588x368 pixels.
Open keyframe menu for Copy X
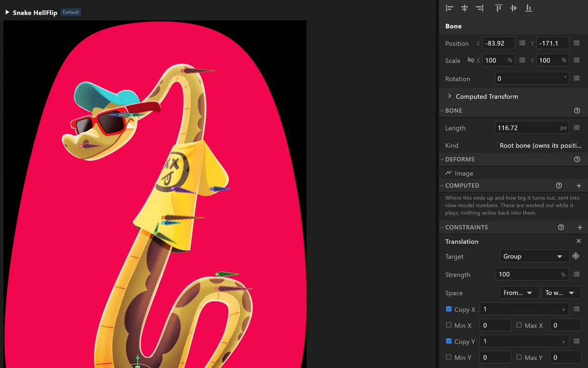(576, 309)
